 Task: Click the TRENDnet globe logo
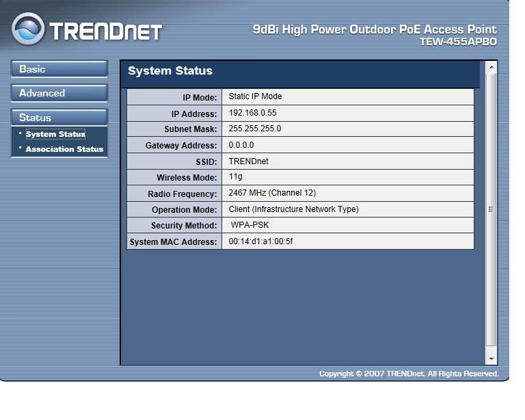coord(28,29)
